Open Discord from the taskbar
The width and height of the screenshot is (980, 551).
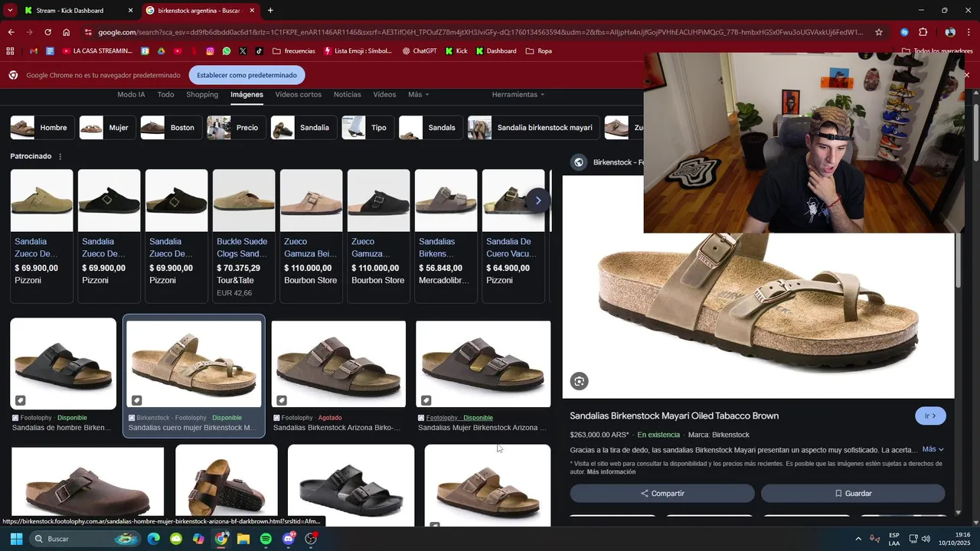tap(289, 539)
